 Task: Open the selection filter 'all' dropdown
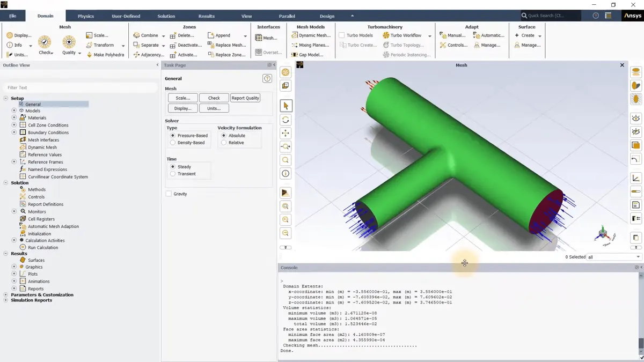click(x=614, y=257)
